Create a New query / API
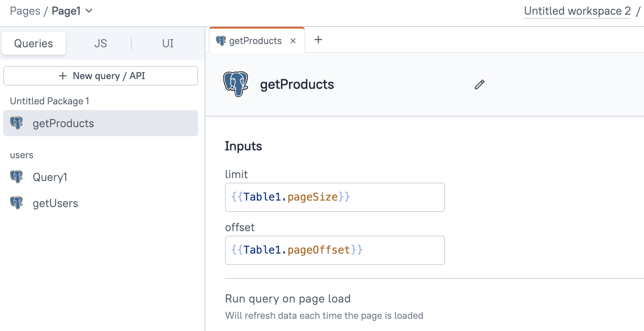The width and height of the screenshot is (644, 331). click(101, 76)
